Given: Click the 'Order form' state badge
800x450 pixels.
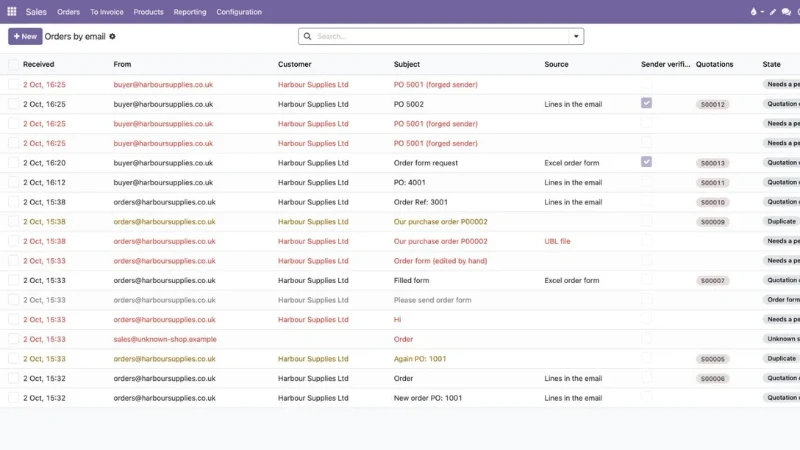Looking at the screenshot, I should point(781,300).
